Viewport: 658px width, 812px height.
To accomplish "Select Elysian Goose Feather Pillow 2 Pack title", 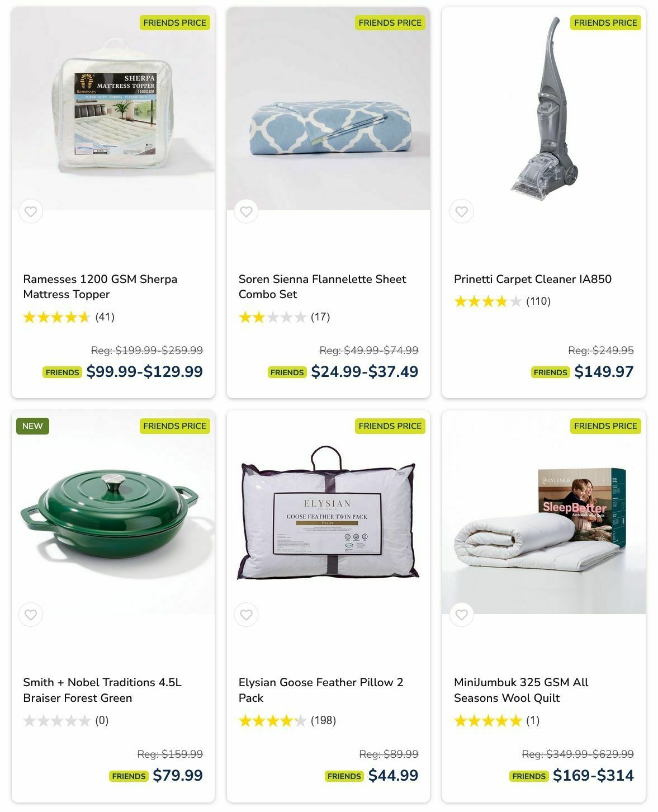I will click(321, 690).
